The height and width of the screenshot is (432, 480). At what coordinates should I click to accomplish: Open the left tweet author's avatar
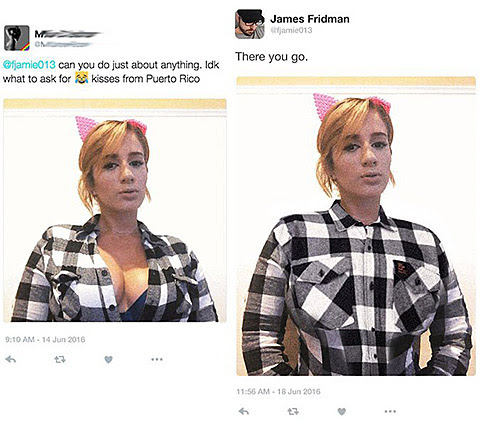pos(17,38)
